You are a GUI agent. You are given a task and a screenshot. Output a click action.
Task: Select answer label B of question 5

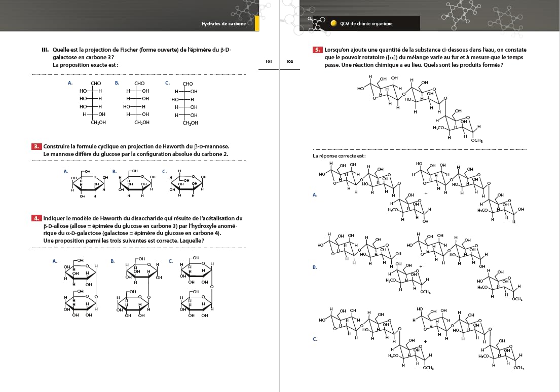[x=315, y=267]
